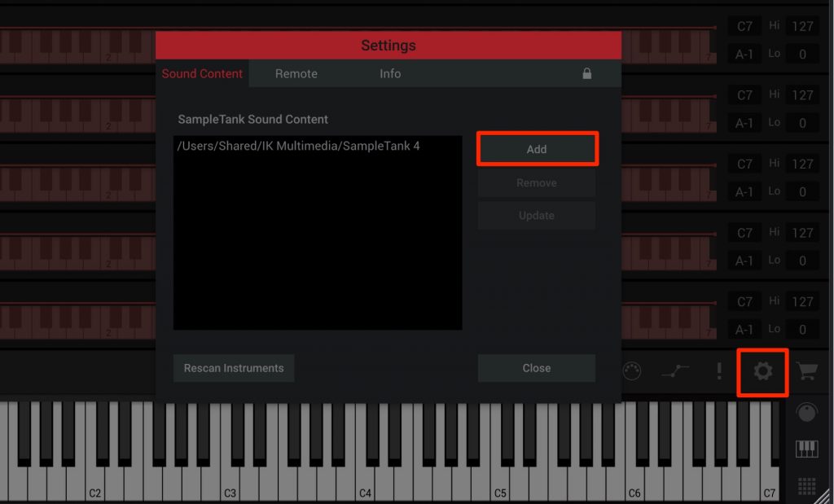Click the exclamation alert icon
The width and height of the screenshot is (834, 504).
718,371
